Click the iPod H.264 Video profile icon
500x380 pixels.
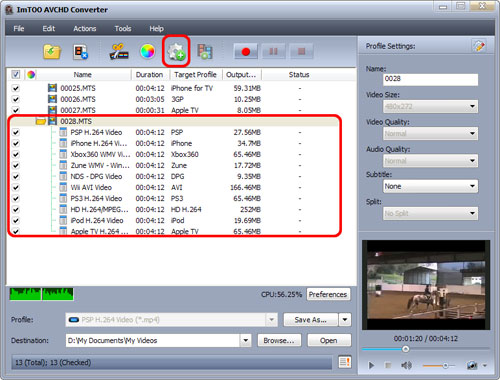[63, 220]
